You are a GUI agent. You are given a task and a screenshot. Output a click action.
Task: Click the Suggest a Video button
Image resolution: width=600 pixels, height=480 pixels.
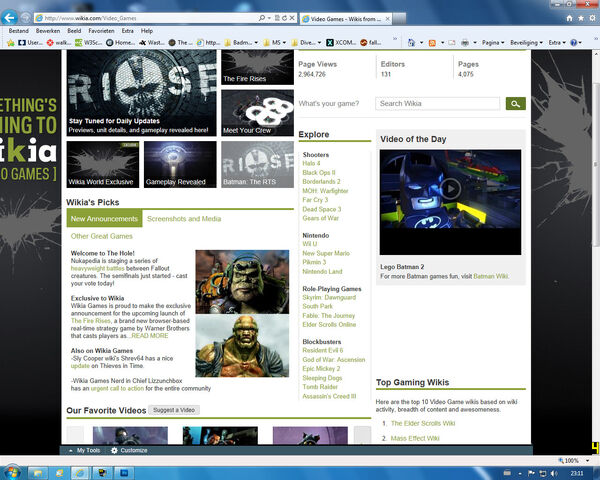pyautogui.click(x=174, y=410)
